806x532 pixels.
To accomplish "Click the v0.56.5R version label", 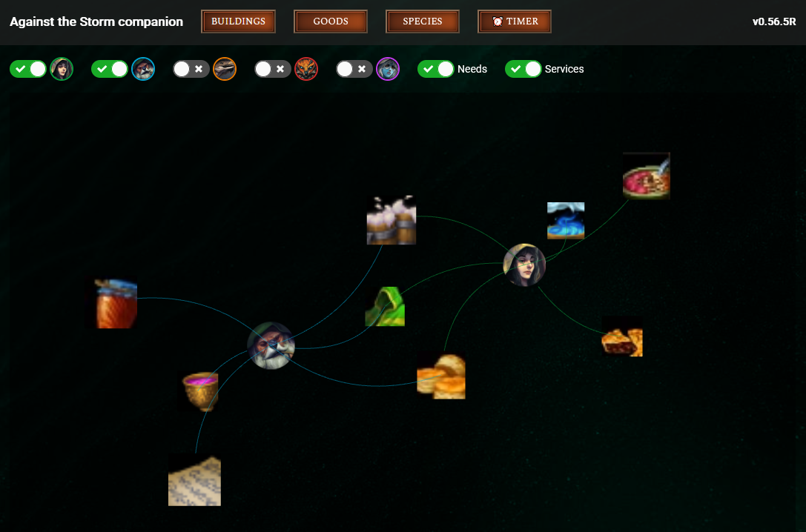I will [774, 21].
